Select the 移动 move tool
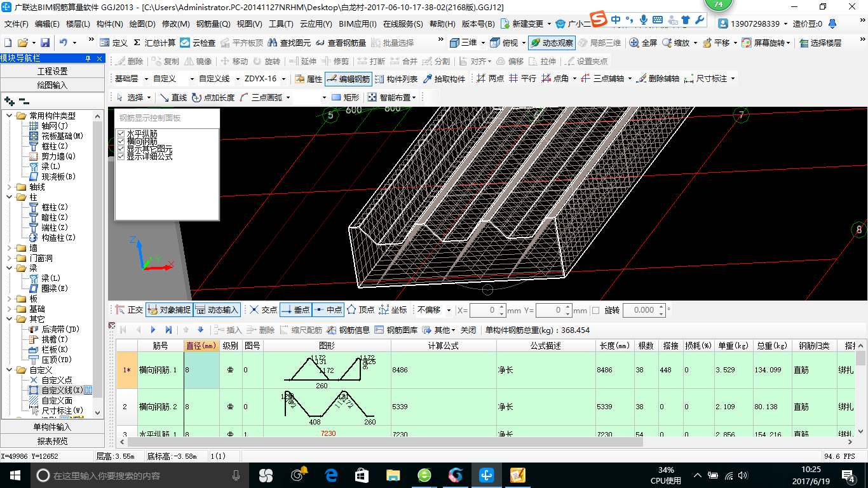 [234, 62]
